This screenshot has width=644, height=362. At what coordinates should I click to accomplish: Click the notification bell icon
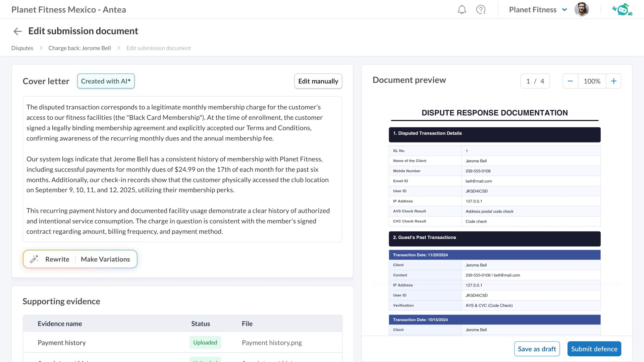462,9
